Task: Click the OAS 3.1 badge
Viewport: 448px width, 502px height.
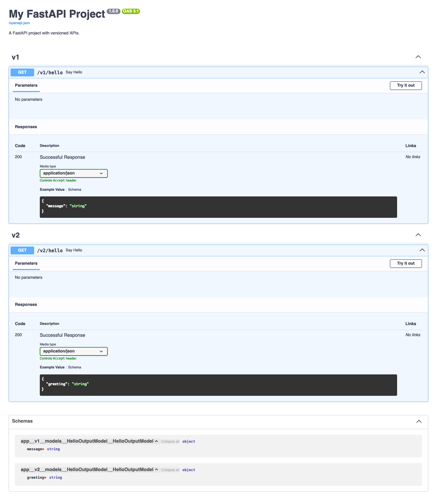Action: coord(131,11)
